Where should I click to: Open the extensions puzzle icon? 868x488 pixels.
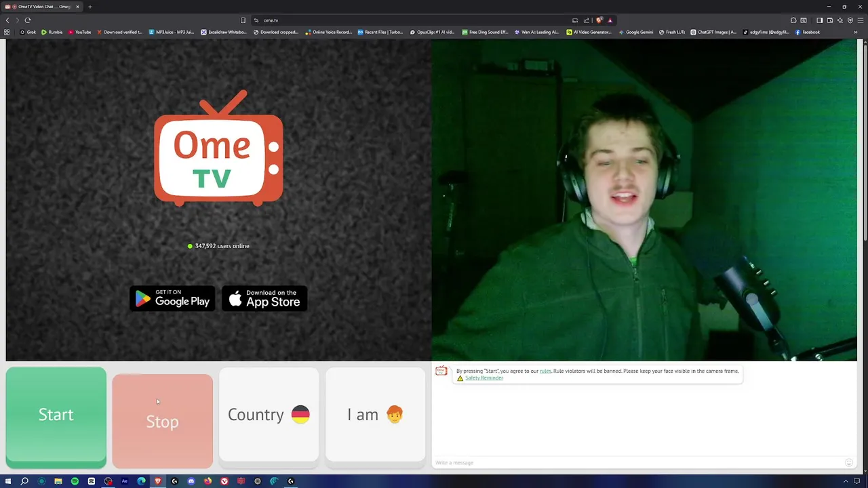pos(793,20)
